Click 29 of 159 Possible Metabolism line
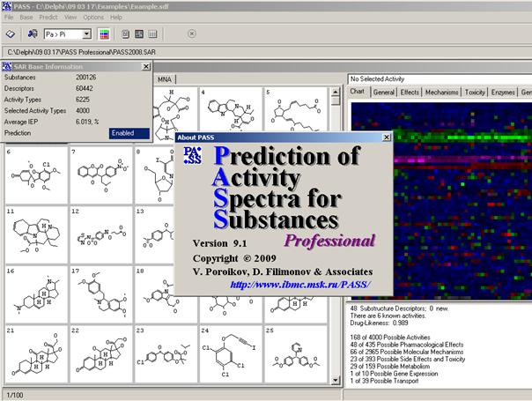Image resolution: width=532 pixels, height=401 pixels. pyautogui.click(x=390, y=367)
